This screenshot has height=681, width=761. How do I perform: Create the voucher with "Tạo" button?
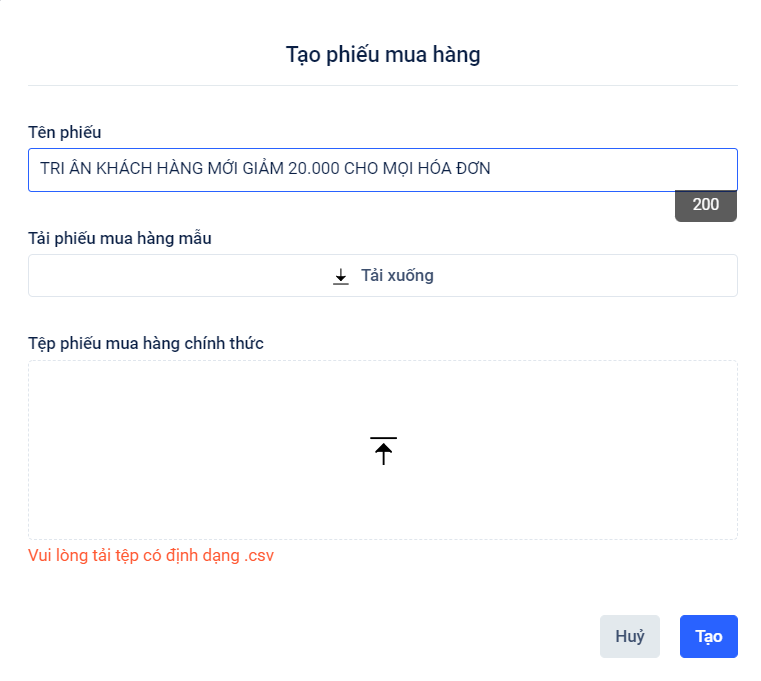pyautogui.click(x=709, y=636)
